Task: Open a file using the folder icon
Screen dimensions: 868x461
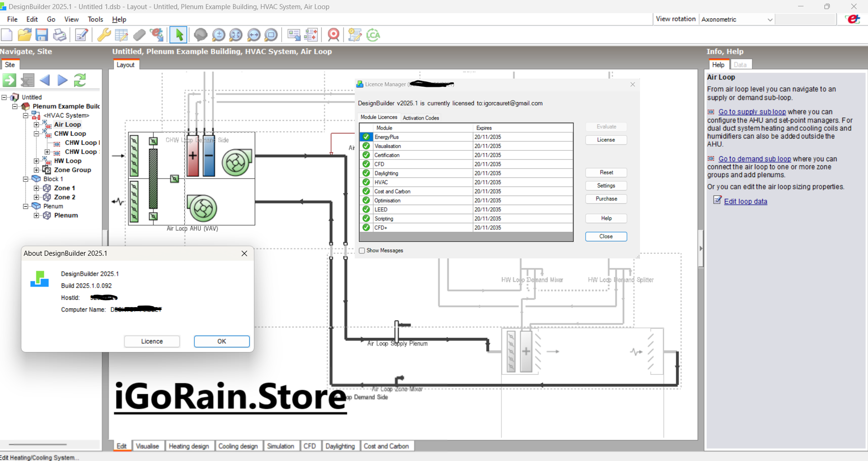Action: pos(25,35)
